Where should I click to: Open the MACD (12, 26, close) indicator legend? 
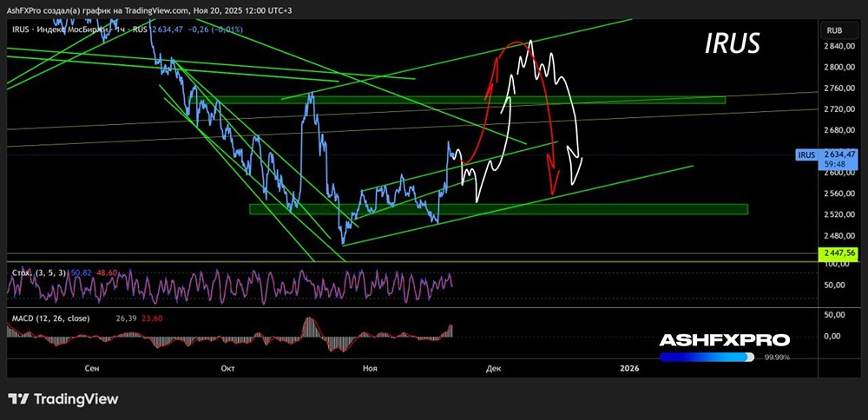(50, 318)
